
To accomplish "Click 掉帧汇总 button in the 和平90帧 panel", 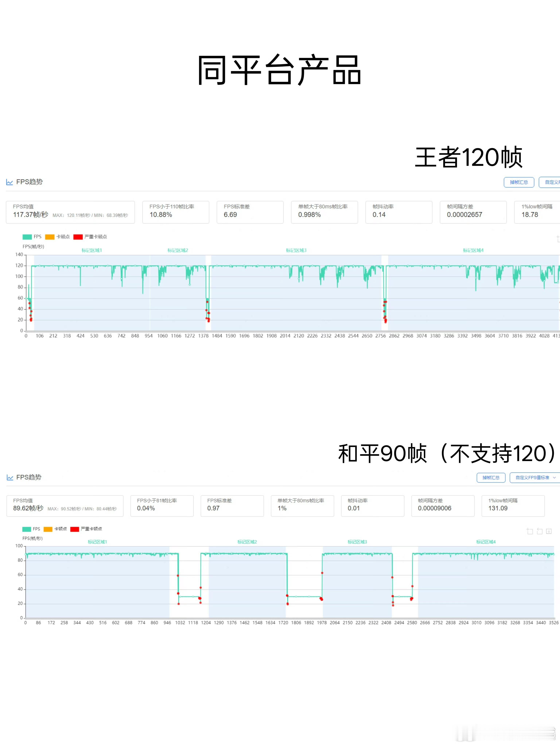I will pyautogui.click(x=491, y=477).
